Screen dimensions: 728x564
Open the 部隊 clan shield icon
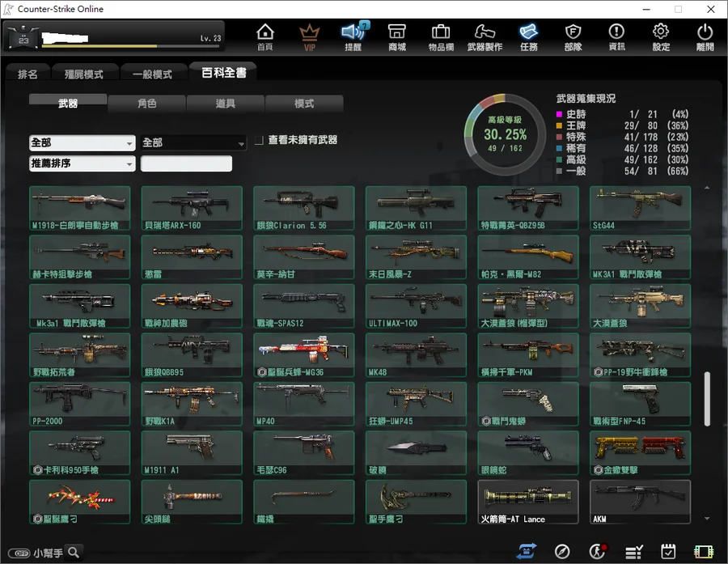tap(573, 36)
